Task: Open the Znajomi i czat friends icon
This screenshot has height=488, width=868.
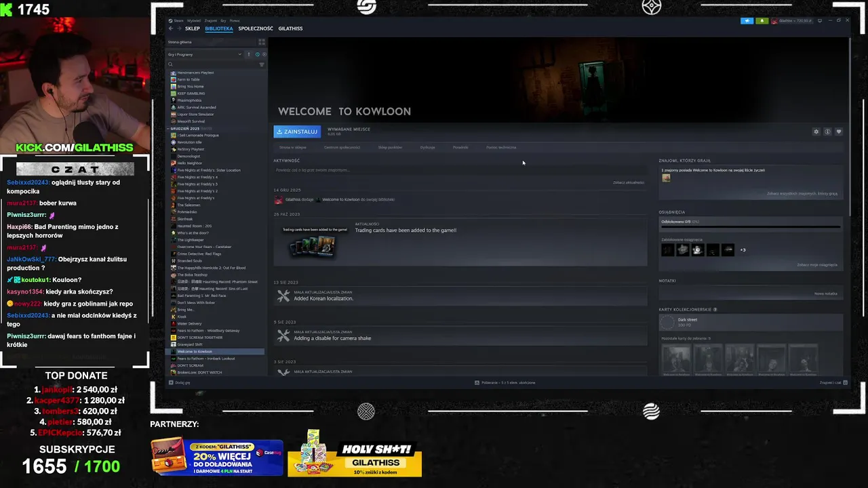Action: point(845,383)
